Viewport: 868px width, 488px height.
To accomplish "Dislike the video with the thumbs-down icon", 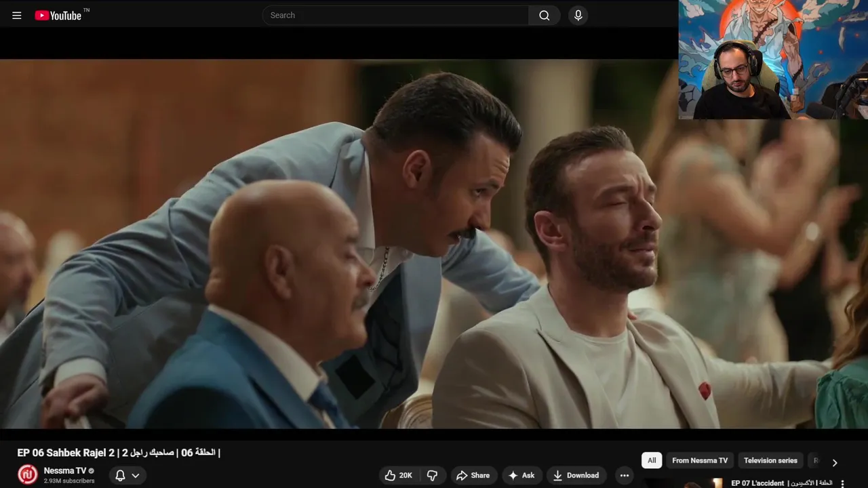I will tap(432, 476).
